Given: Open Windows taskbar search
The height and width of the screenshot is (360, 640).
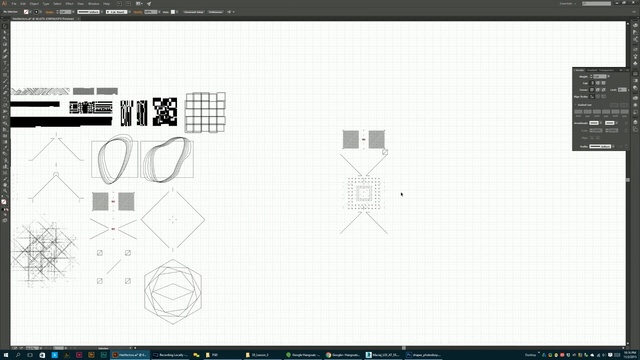Looking at the screenshot, I should [x=18, y=355].
